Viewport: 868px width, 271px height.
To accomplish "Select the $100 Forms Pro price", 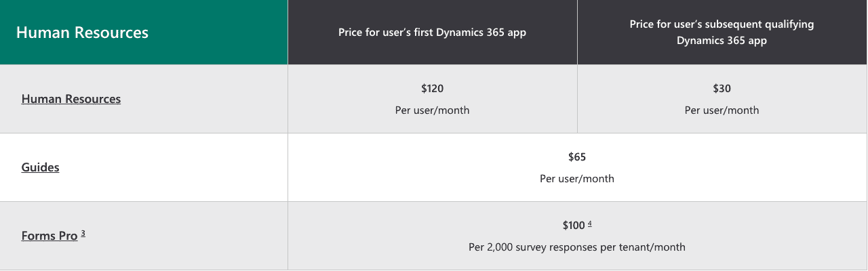I will 574,226.
